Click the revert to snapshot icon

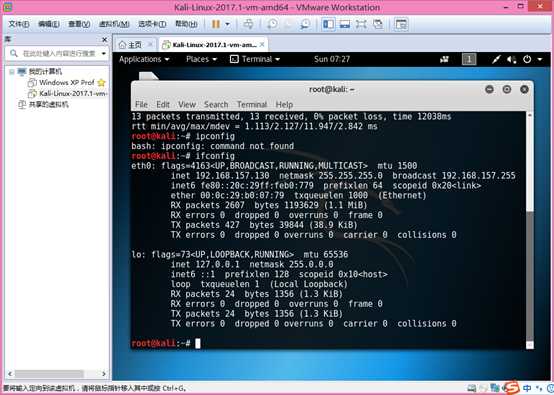[288, 24]
